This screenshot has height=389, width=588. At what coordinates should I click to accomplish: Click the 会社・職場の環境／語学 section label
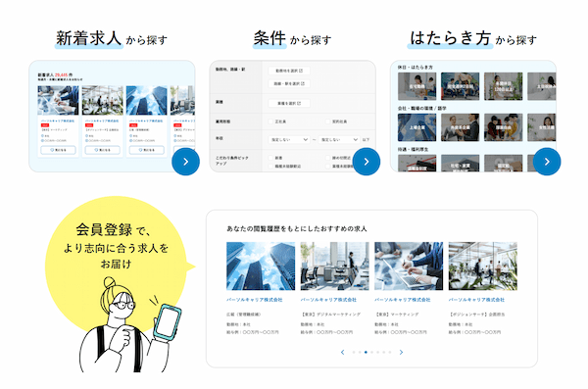422,109
